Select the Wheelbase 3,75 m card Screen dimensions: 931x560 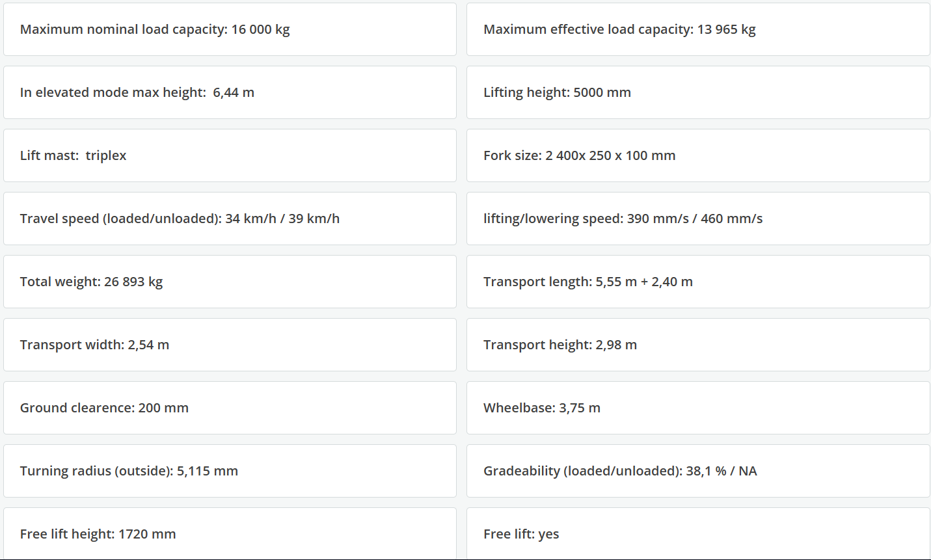point(698,408)
